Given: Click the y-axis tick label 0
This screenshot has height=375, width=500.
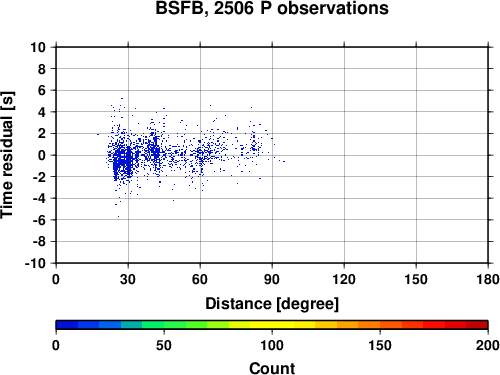Looking at the screenshot, I should coord(42,155).
